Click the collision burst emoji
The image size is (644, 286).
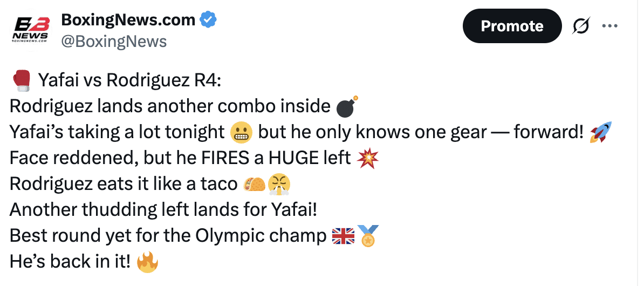(368, 158)
